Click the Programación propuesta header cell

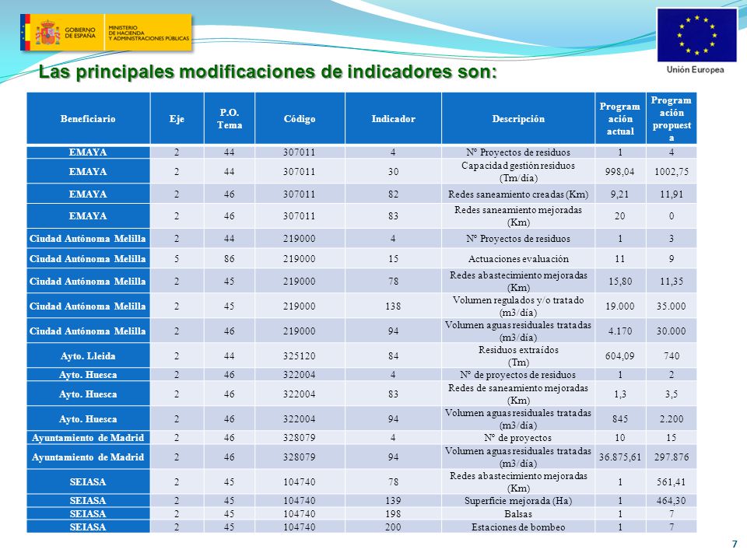click(672, 118)
